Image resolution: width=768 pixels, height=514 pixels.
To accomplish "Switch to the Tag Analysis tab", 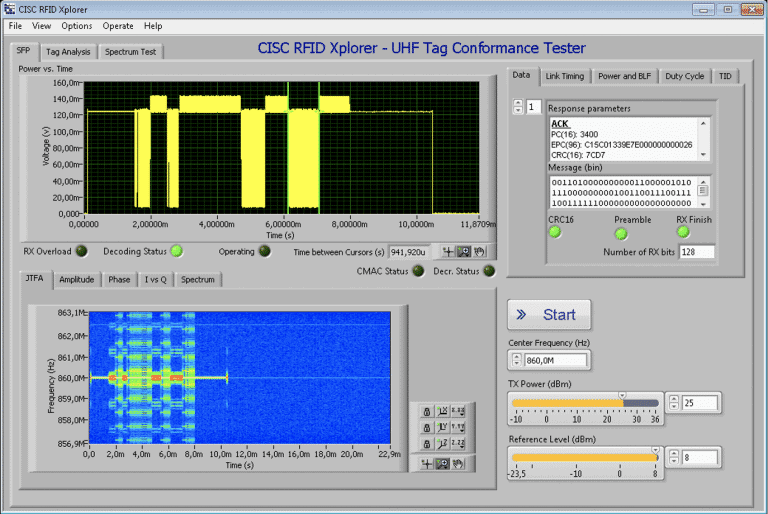I will [68, 52].
